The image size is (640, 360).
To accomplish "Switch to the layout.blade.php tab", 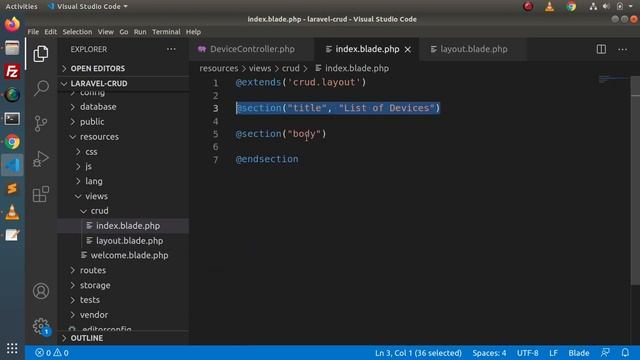I will [x=473, y=49].
